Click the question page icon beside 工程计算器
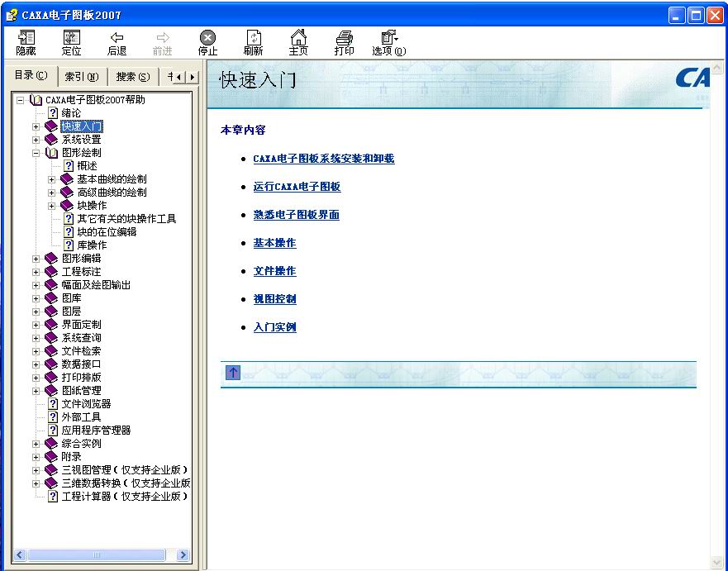Image resolution: width=728 pixels, height=571 pixels. coord(53,497)
